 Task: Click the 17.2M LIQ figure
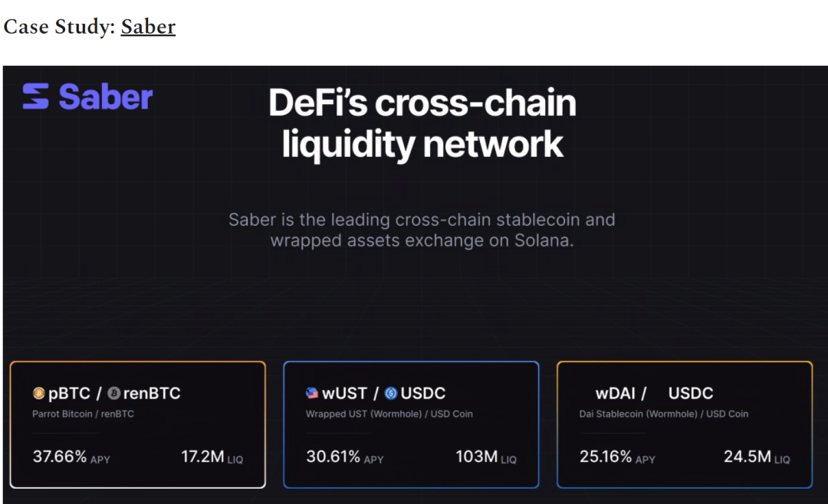[212, 457]
